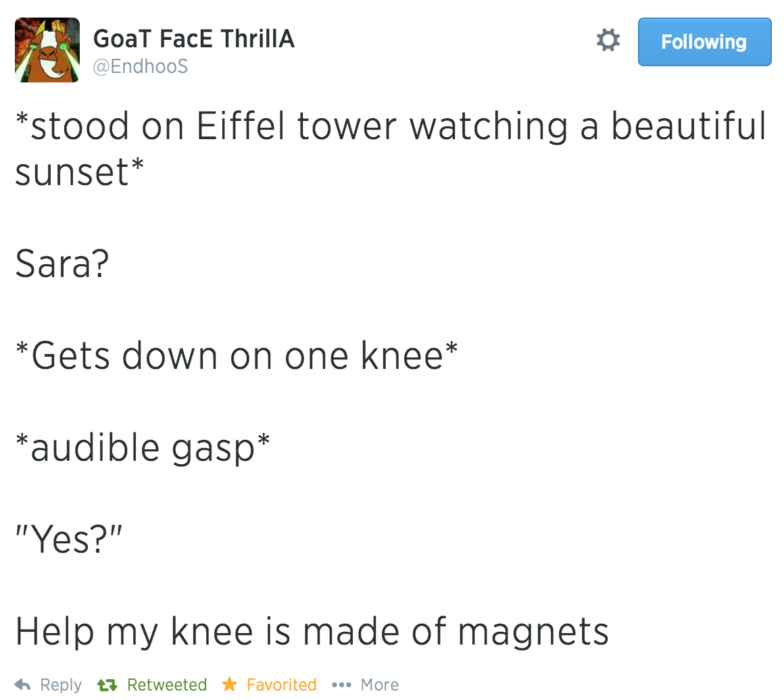Click the 'Gets down on one knee' line
The width and height of the screenshot is (784, 700).
(237, 355)
